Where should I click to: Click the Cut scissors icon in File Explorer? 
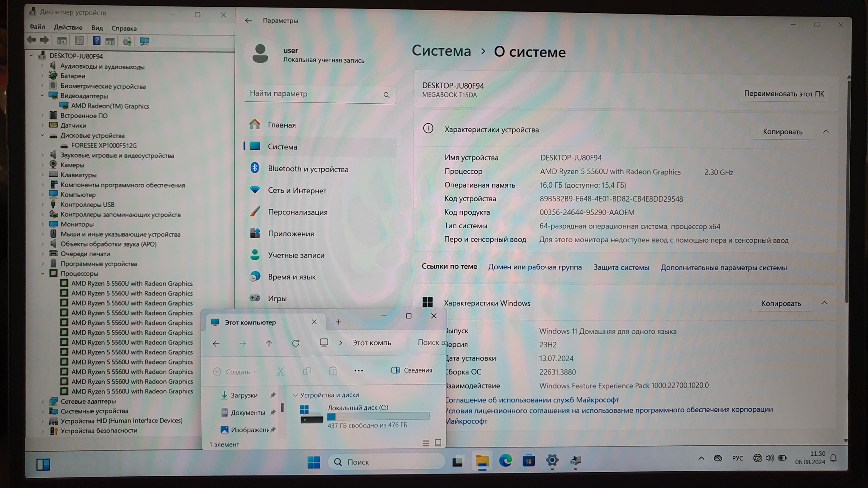280,372
